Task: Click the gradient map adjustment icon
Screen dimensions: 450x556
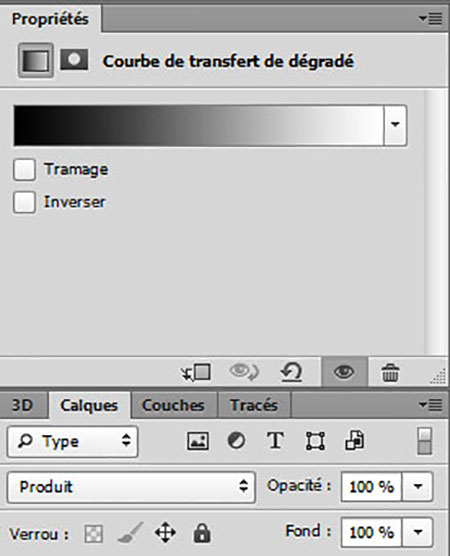Action: tap(35, 60)
